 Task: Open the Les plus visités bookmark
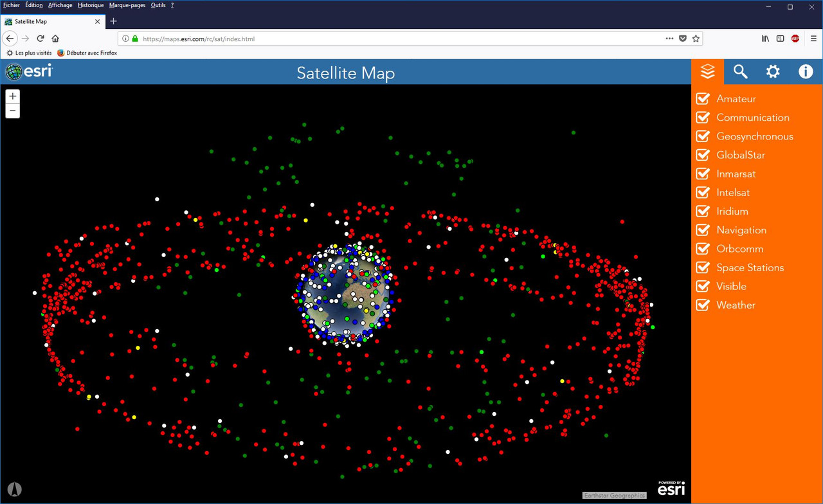[x=29, y=53]
